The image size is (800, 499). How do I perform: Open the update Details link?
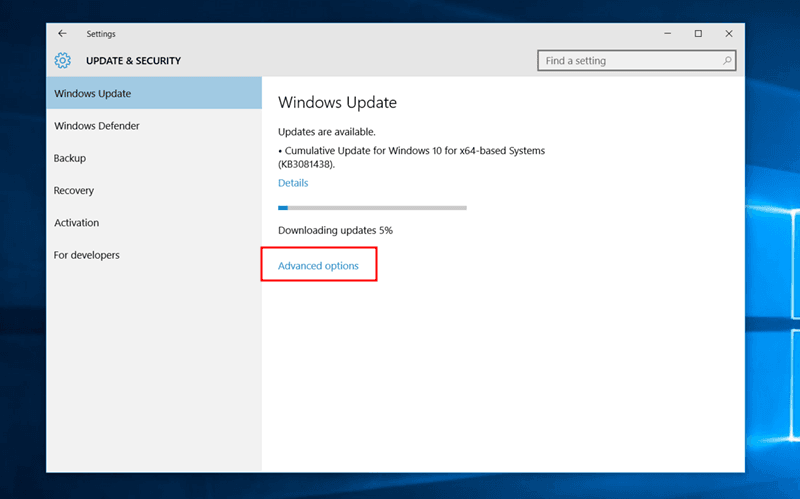(x=293, y=183)
